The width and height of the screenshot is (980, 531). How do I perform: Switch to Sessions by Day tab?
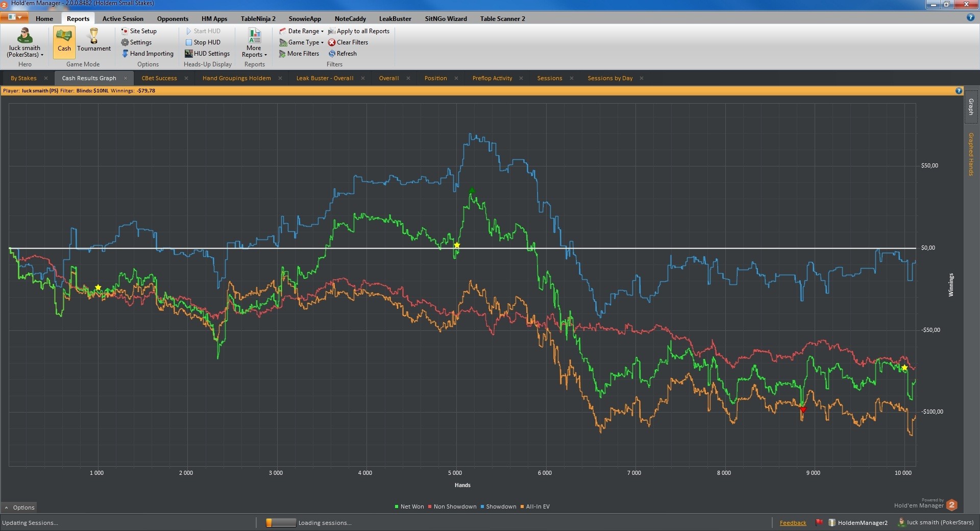(609, 78)
